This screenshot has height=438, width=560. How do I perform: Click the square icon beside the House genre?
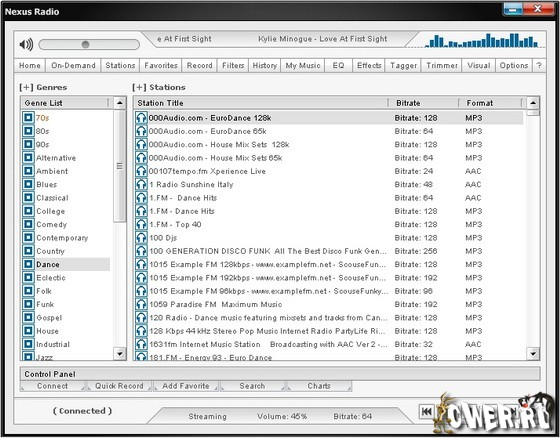click(28, 331)
